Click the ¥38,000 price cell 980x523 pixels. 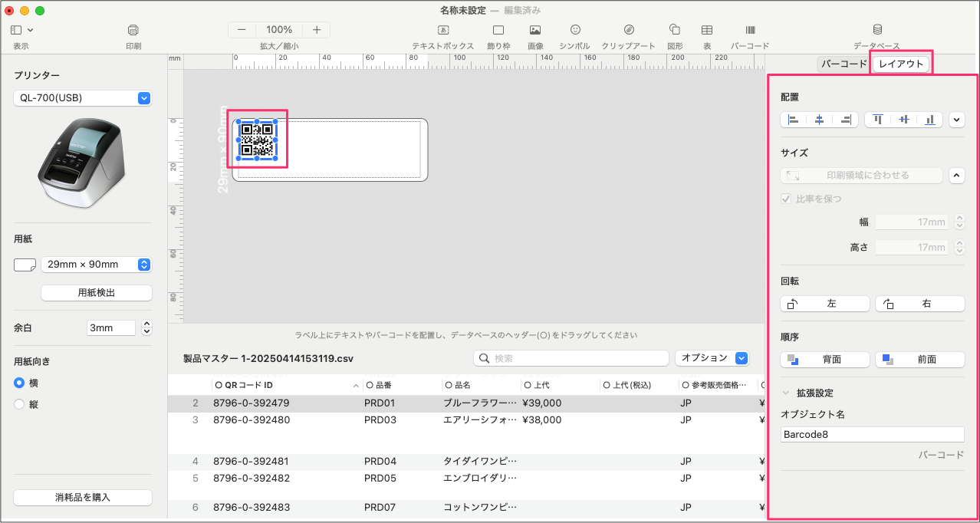542,419
